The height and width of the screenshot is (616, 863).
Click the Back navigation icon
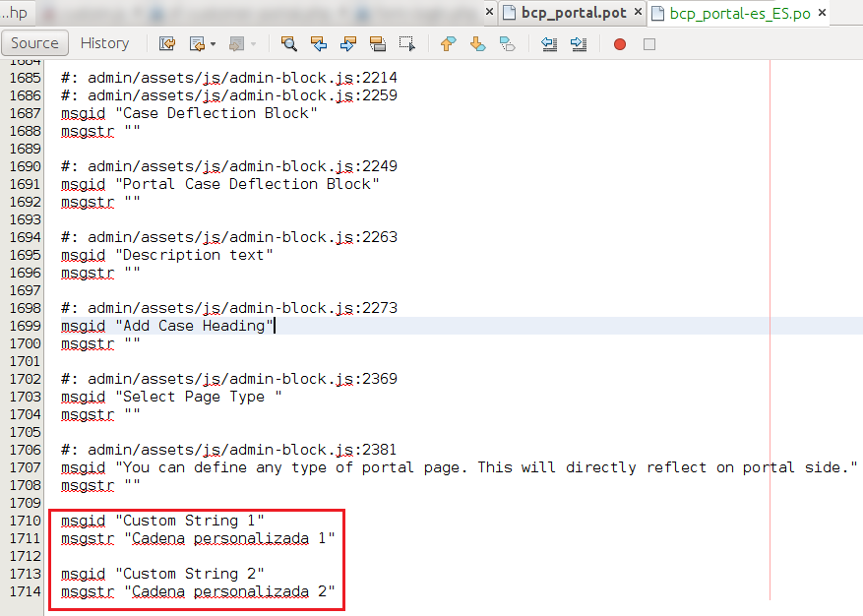pos(198,43)
